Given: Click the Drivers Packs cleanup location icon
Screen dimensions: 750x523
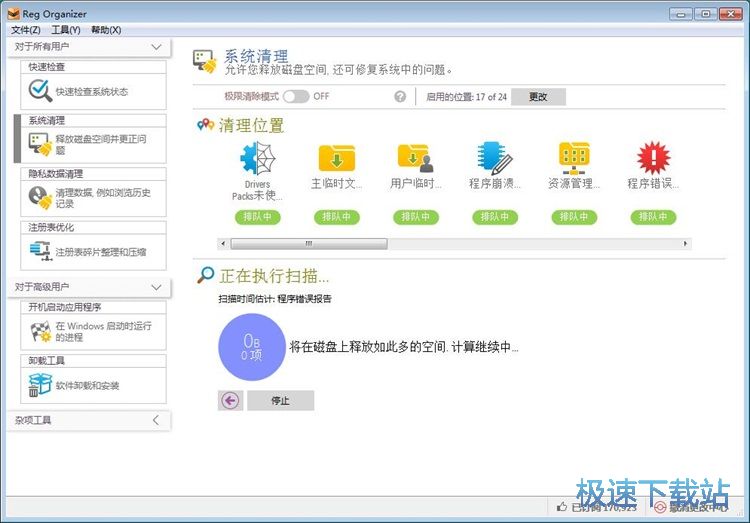Looking at the screenshot, I should click(x=258, y=158).
